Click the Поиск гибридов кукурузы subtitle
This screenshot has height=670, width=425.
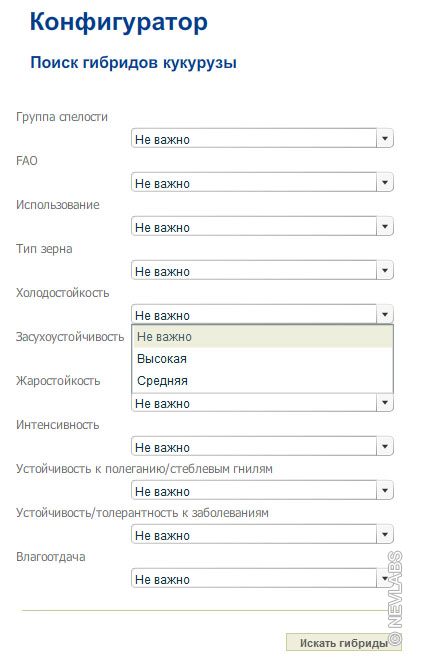(x=133, y=62)
